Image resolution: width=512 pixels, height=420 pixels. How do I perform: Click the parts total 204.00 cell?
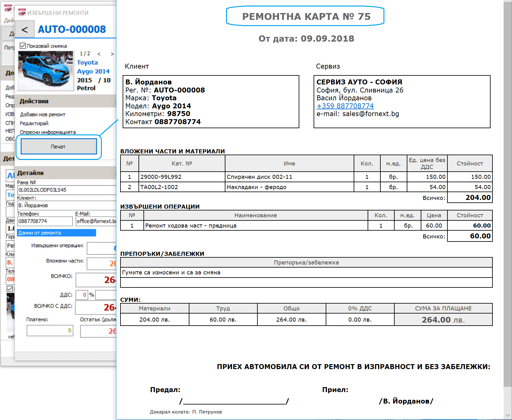click(x=470, y=197)
